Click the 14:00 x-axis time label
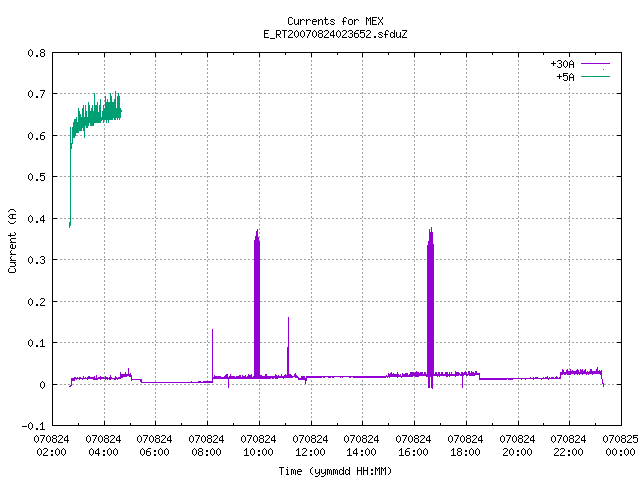Screen dimensions: 640x480 pyautogui.click(x=361, y=452)
